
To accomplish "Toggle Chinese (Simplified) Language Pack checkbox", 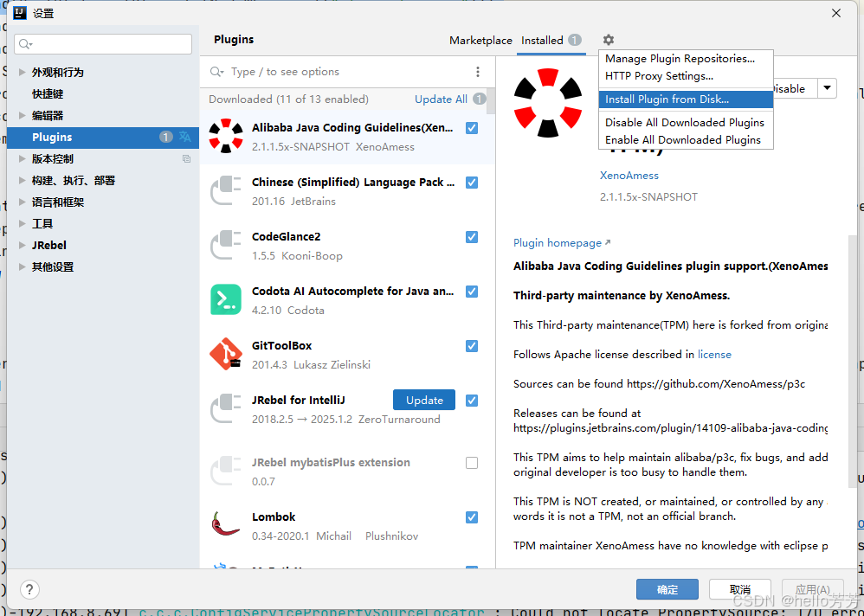I will click(x=472, y=183).
